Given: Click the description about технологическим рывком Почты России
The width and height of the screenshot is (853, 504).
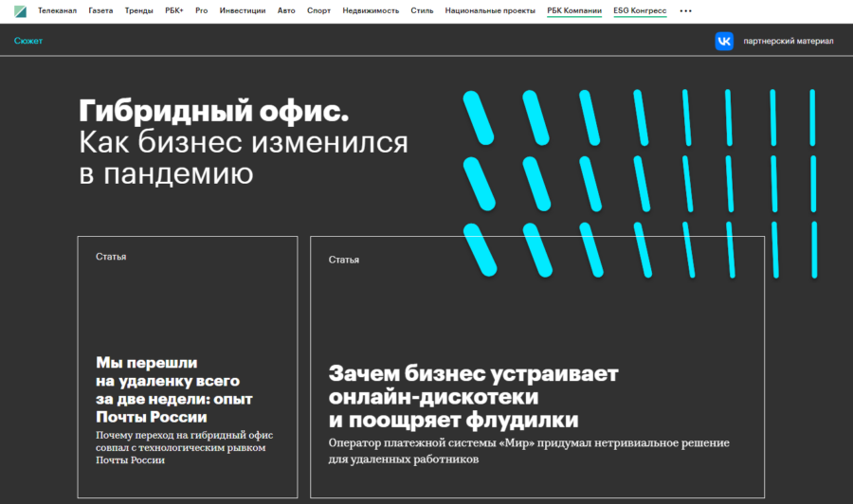Looking at the screenshot, I should tap(185, 447).
